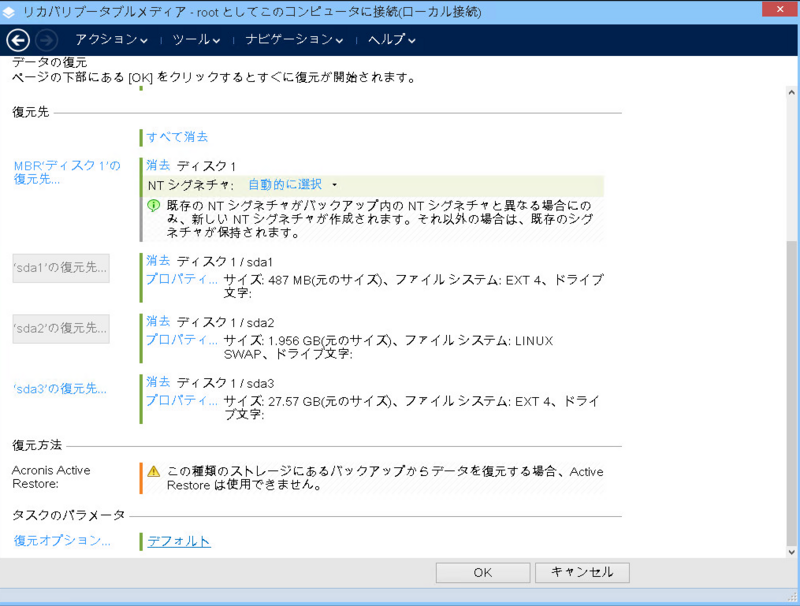Click the 'sda1'の復元先 button
This screenshot has width=800, height=606.
(61, 269)
